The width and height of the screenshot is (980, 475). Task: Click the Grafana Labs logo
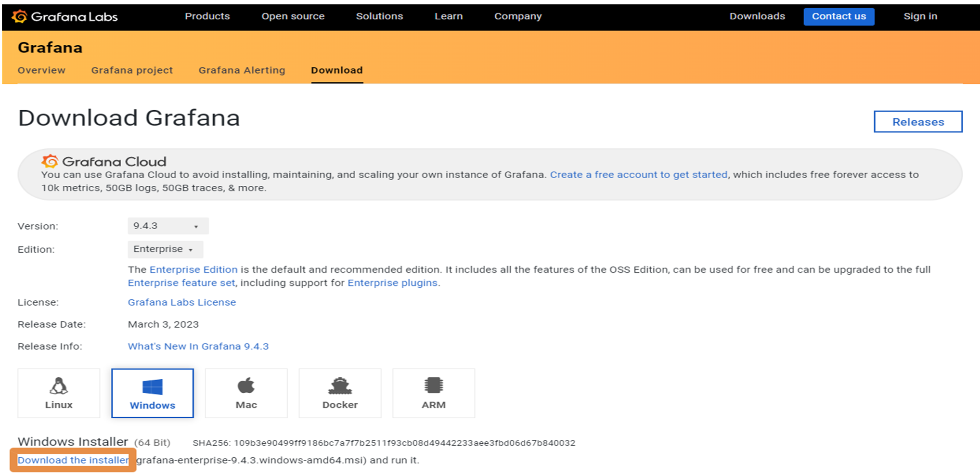pyautogui.click(x=64, y=16)
